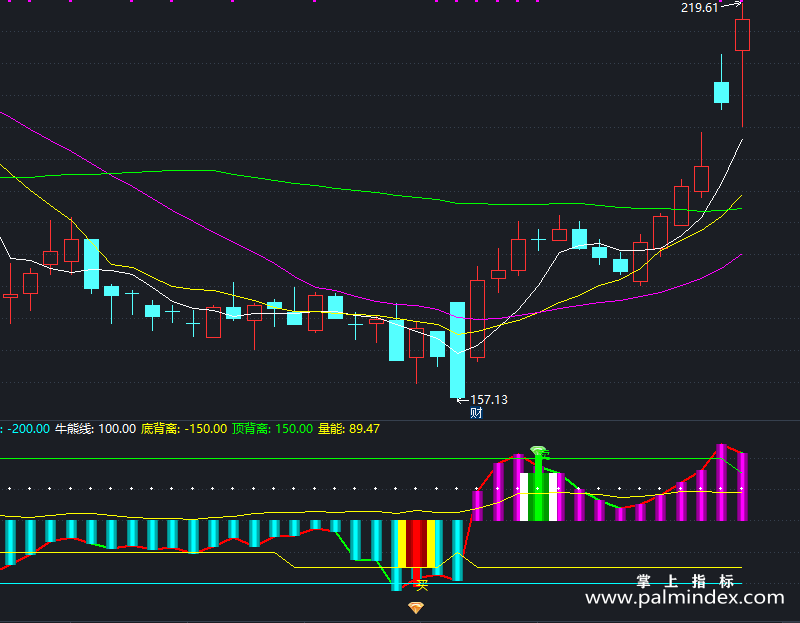Click the 量能: 89.47 indicator value
The width and height of the screenshot is (800, 623).
point(349,429)
